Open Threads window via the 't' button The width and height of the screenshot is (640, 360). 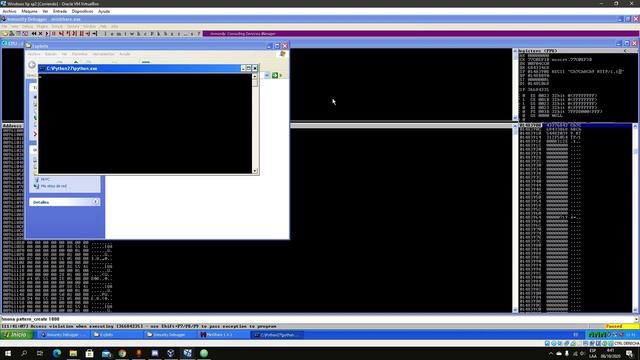coord(125,33)
